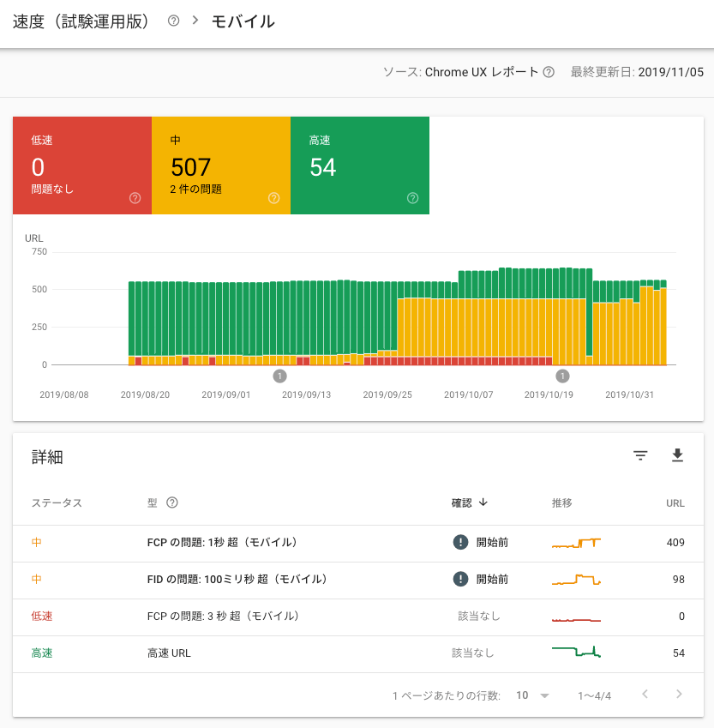714x728 pixels.
Task: Click 該当なし in the 低速 row
Action: [479, 617]
